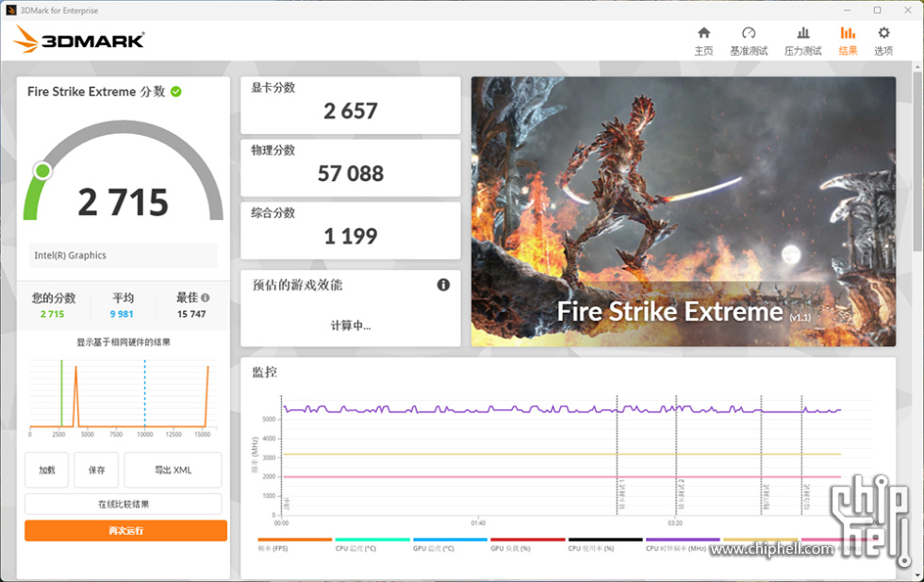Toggle the CPU 时钟频率 purple legend
The width and height of the screenshot is (924, 582).
click(683, 544)
